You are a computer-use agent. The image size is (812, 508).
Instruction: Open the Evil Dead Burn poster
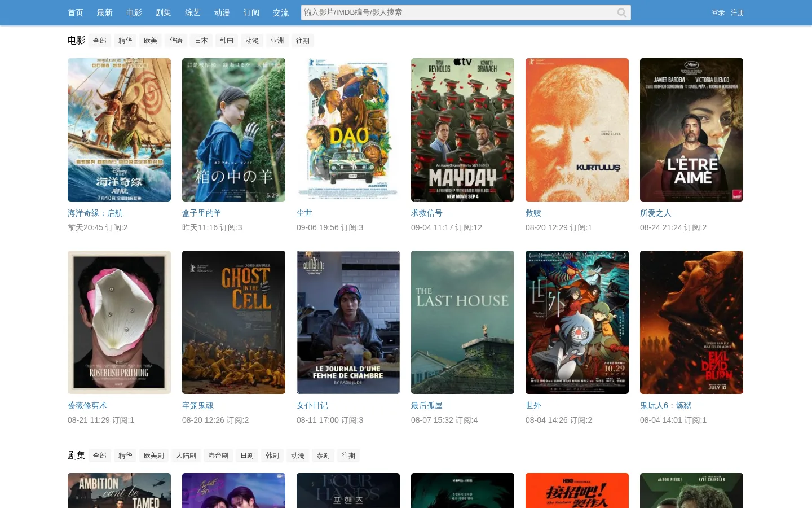[691, 322]
